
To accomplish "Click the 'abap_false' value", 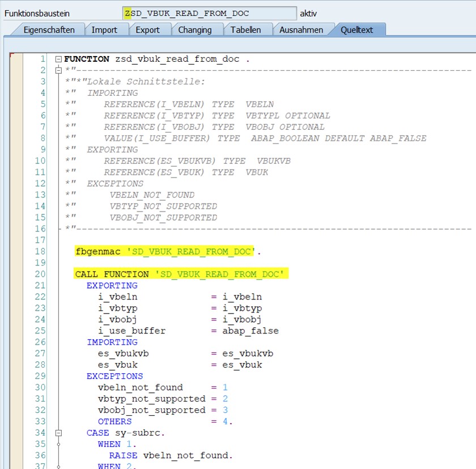I will click(x=250, y=331).
